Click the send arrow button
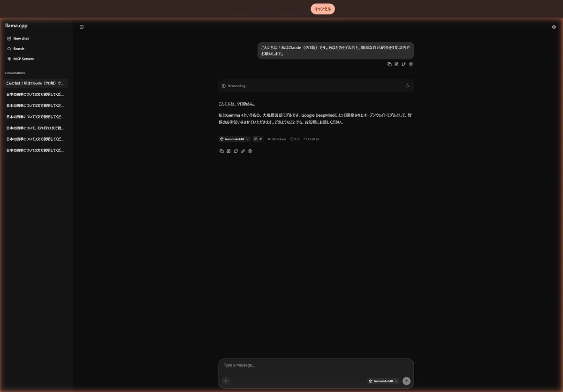563x392 pixels. pyautogui.click(x=406, y=381)
